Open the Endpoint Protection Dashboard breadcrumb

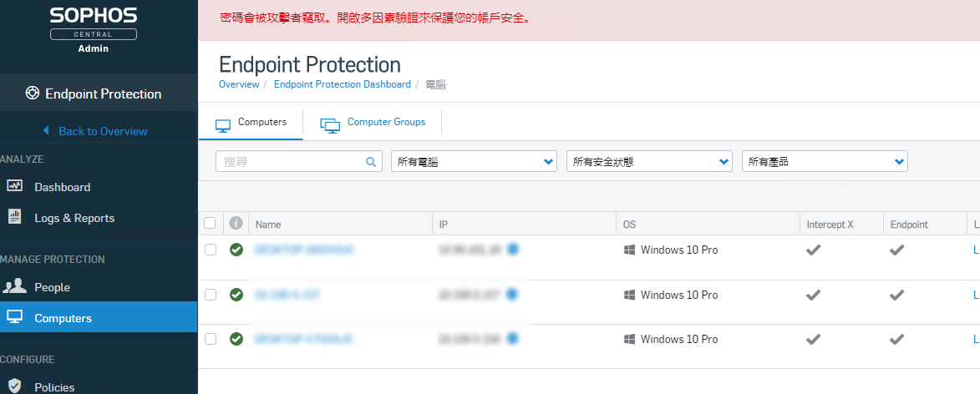click(x=342, y=84)
